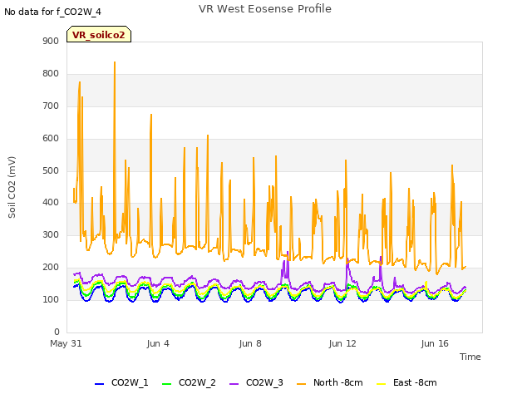Image resolution: width=532 pixels, height=399 pixels.
Task: Click the 200 y-axis tick label
Action: coord(51,268)
